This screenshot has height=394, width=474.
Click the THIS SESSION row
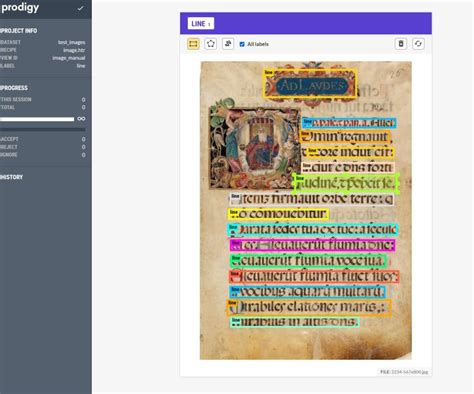tap(43, 100)
